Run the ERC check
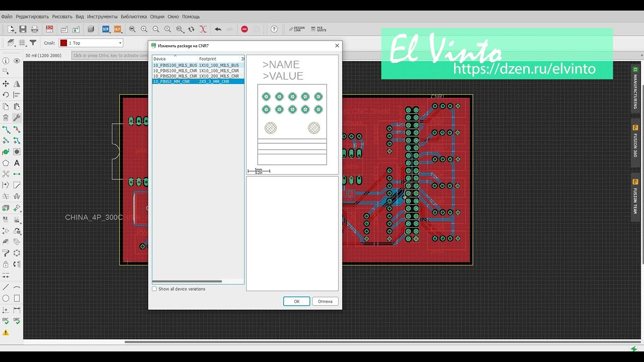 tap(6, 321)
